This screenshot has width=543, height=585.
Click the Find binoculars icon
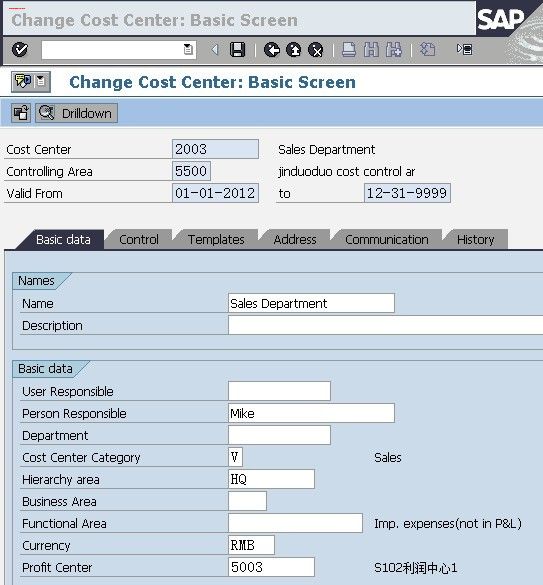(x=371, y=50)
